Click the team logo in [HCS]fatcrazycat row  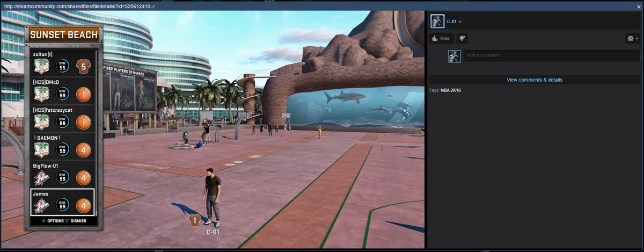coord(42,123)
